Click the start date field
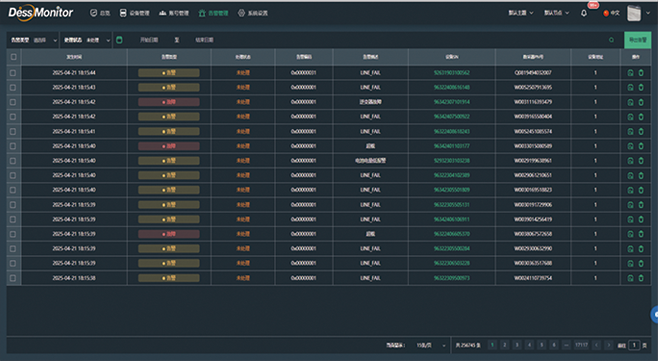The image size is (658, 361). tap(149, 40)
